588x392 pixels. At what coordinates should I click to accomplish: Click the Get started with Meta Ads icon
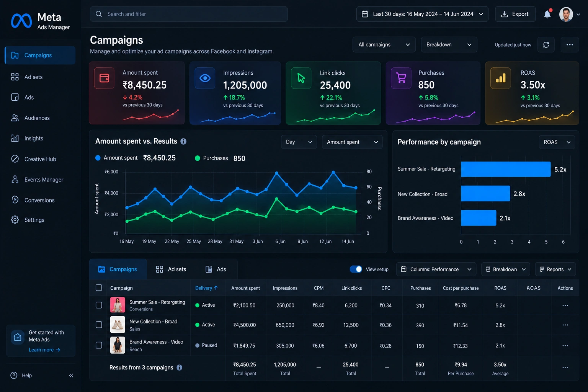tap(18, 337)
